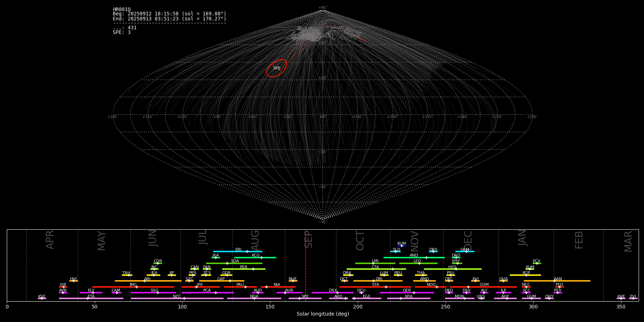This screenshot has width=644, height=322.
Task: Click the 'Solar longitude (deg)' axis label
Action: click(323, 314)
